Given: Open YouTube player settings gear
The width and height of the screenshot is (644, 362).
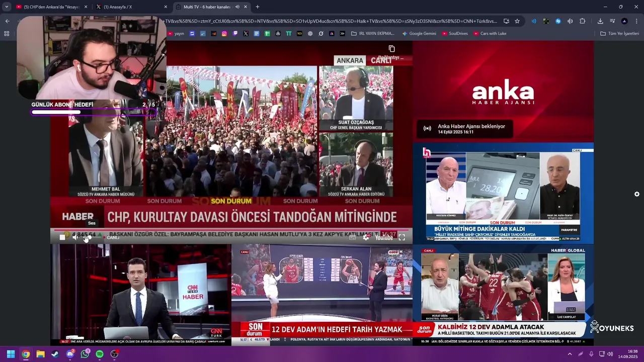Looking at the screenshot, I should click(x=366, y=237).
